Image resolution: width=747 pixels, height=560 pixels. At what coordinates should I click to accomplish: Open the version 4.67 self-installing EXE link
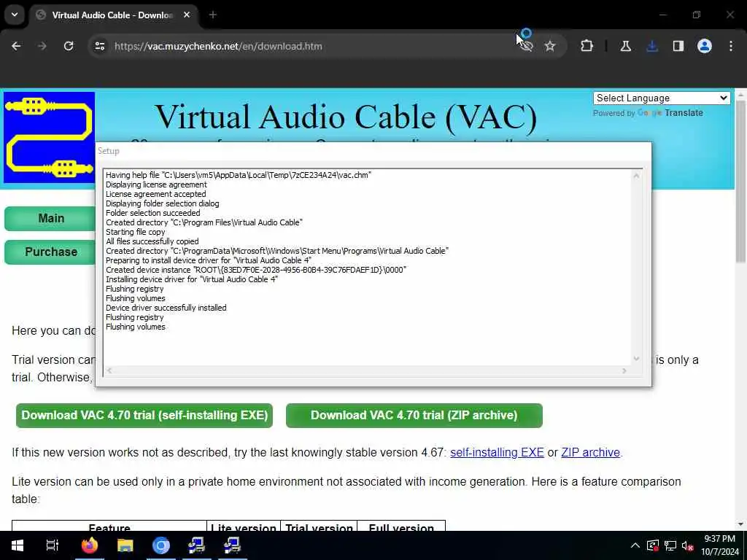497,452
